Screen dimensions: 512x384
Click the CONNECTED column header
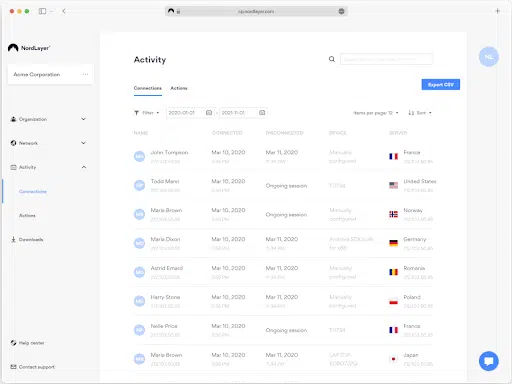[227, 133]
